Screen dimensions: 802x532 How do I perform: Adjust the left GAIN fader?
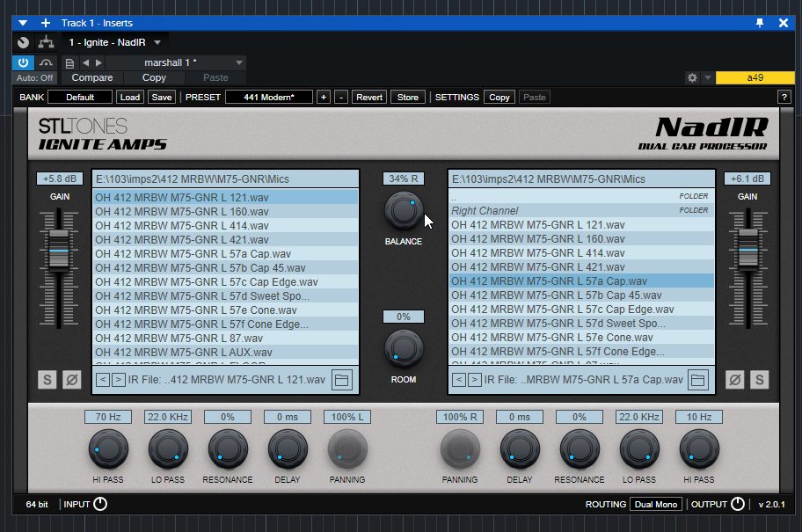click(59, 249)
